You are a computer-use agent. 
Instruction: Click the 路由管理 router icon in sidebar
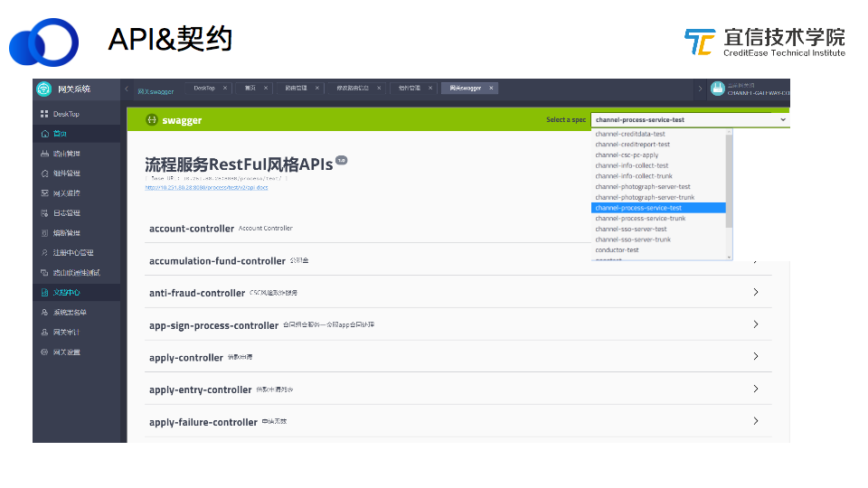point(45,154)
